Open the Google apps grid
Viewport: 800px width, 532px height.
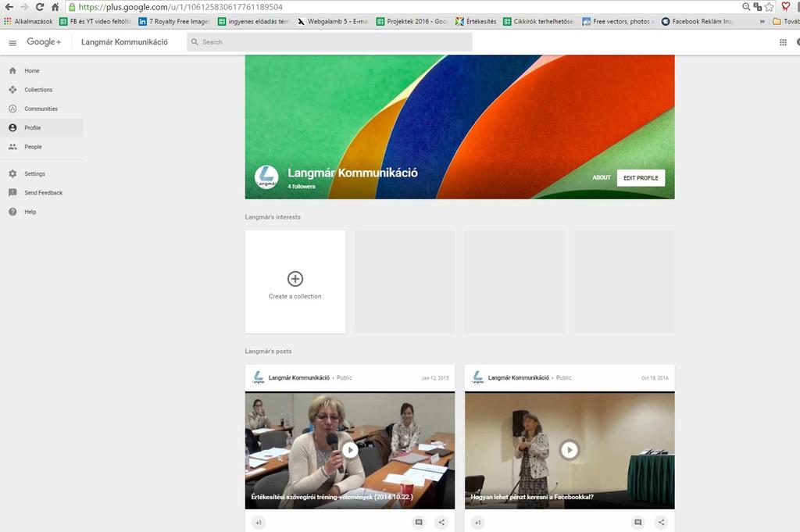click(x=783, y=42)
